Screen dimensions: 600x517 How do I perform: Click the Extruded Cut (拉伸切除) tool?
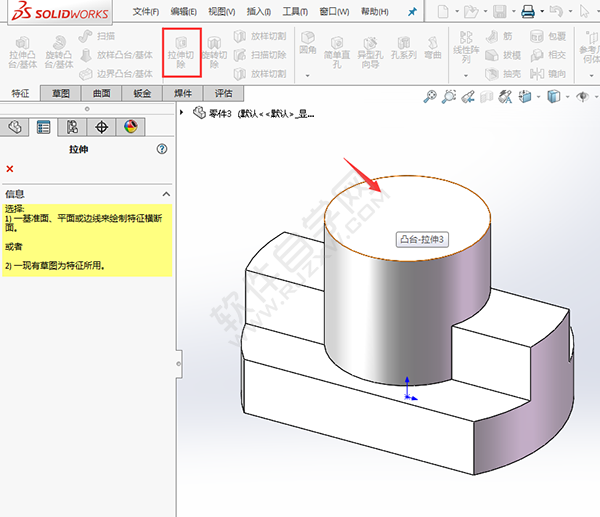click(x=181, y=52)
